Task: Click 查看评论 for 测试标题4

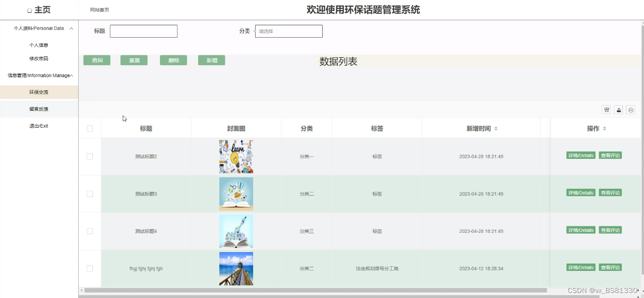Action: 610,230
